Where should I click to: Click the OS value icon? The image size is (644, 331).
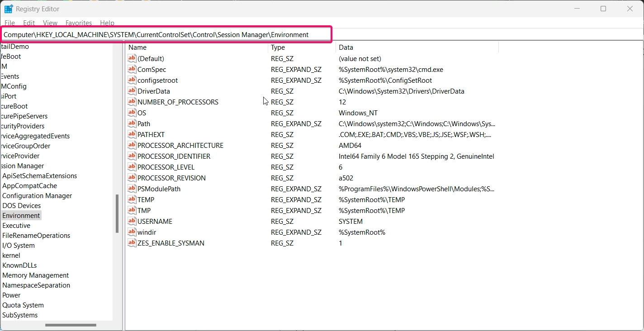point(132,113)
